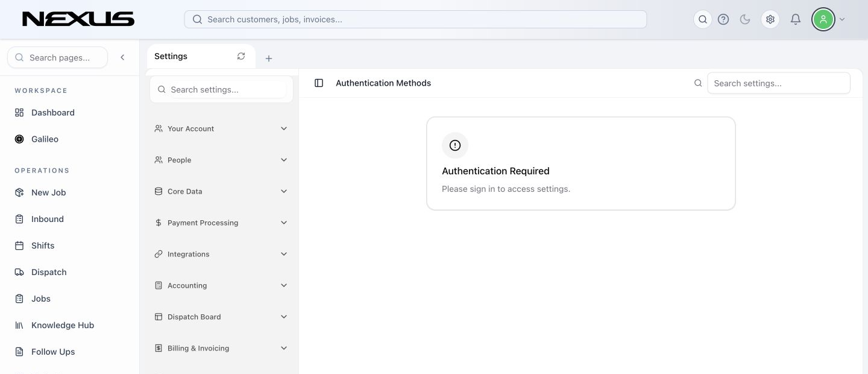The height and width of the screenshot is (374, 868).
Task: Open Shifts in sidebar
Action: [43, 246]
